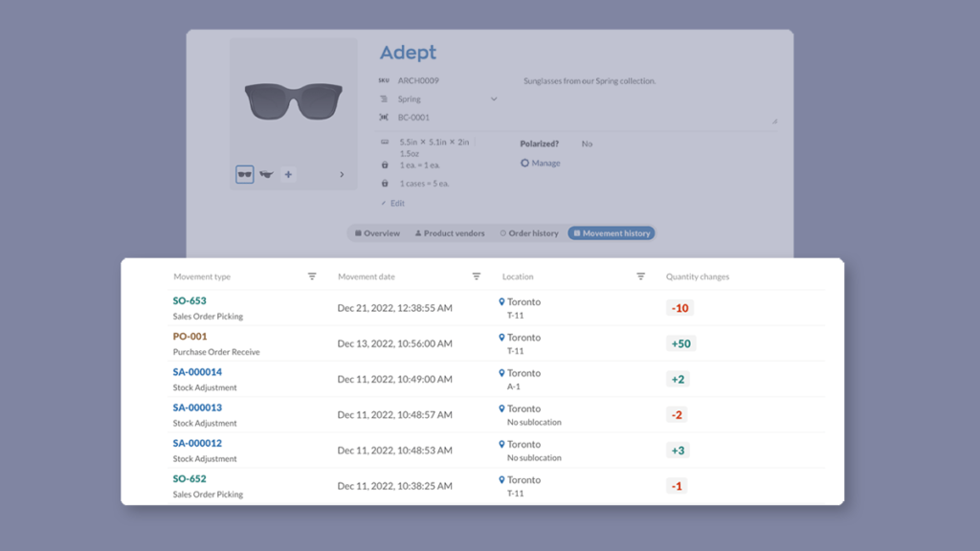Open the Product vendors tab
Image resolution: width=980 pixels, height=551 pixels.
pyautogui.click(x=450, y=233)
